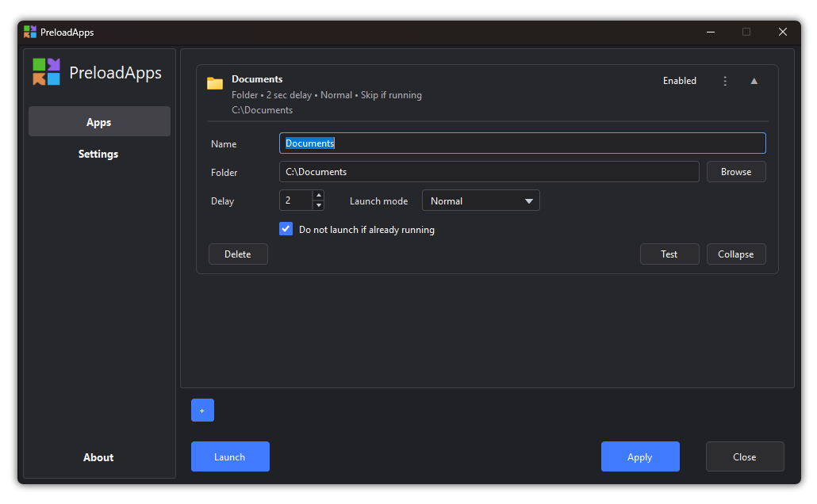This screenshot has height=504, width=817.
Task: Close the PreloadApps dialog with Close button
Action: (745, 456)
